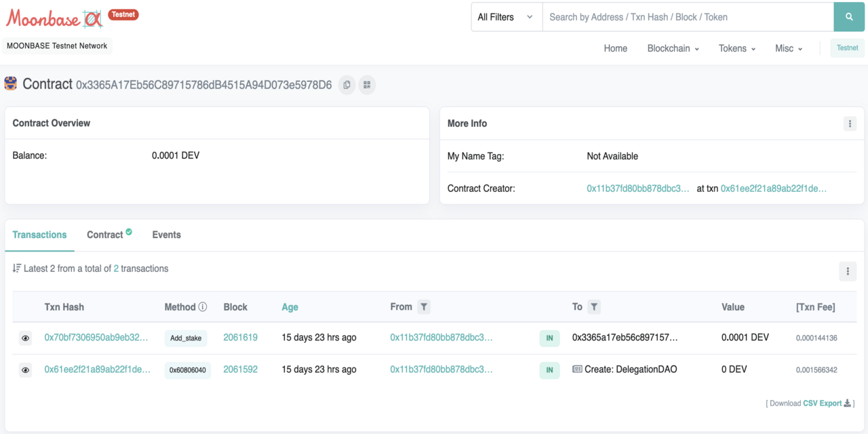Image resolution: width=868 pixels, height=434 pixels.
Task: Expand the Tokens menu
Action: click(737, 48)
